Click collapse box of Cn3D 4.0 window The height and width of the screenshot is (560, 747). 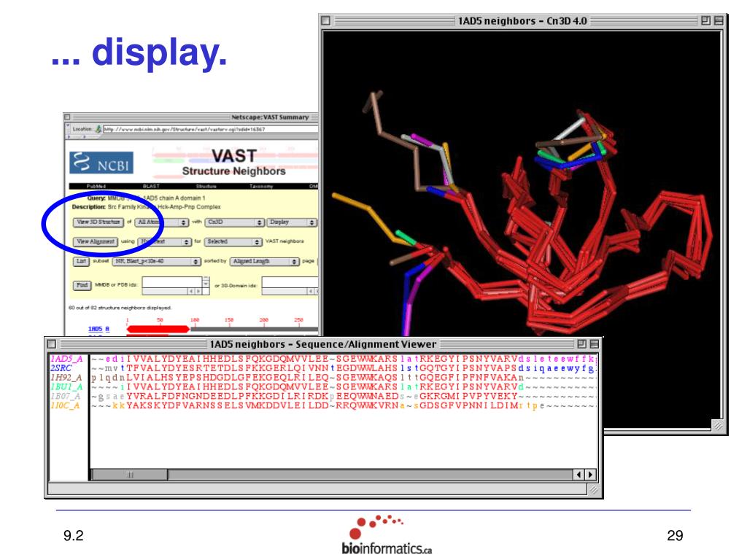pos(719,20)
